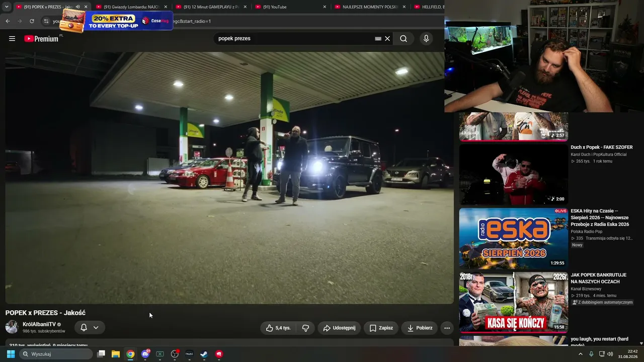Viewport: 644px width, 362px height.
Task: Click the 'POPEK x PREZES - Jakość' title
Action: pyautogui.click(x=45, y=313)
